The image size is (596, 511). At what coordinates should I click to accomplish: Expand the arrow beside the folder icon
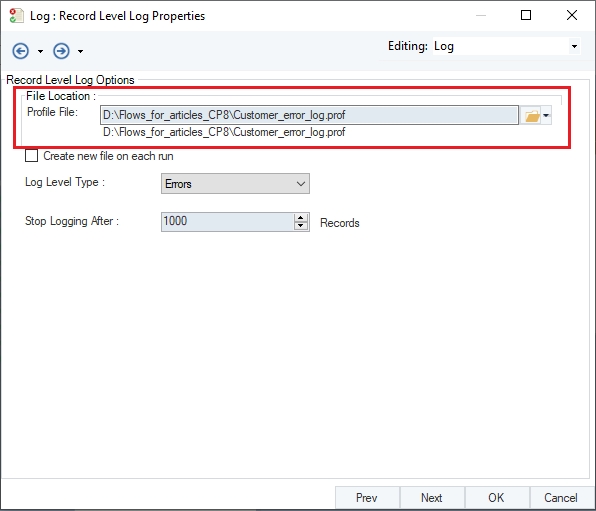tap(546, 115)
